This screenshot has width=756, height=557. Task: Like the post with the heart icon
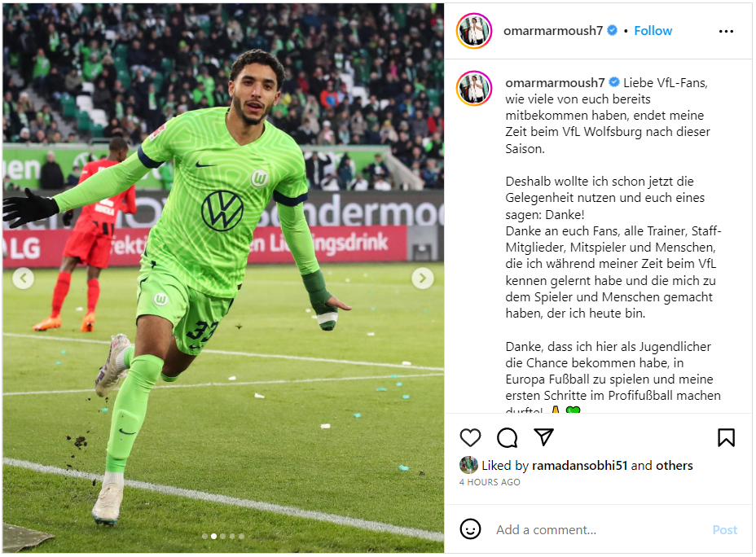(470, 437)
